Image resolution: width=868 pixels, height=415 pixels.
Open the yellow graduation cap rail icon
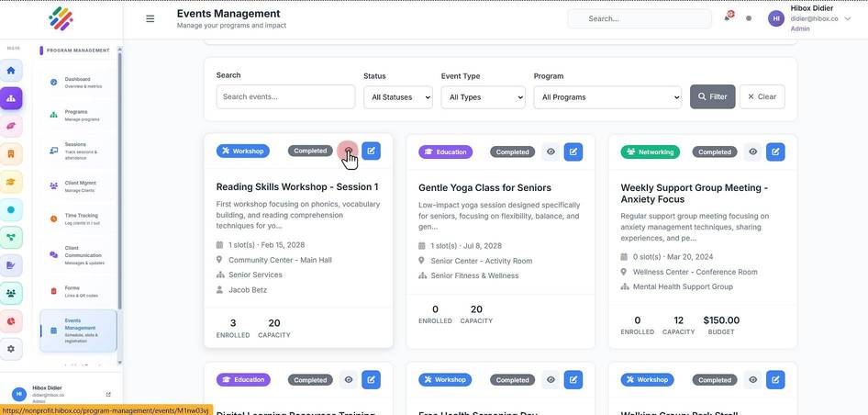coord(11,182)
